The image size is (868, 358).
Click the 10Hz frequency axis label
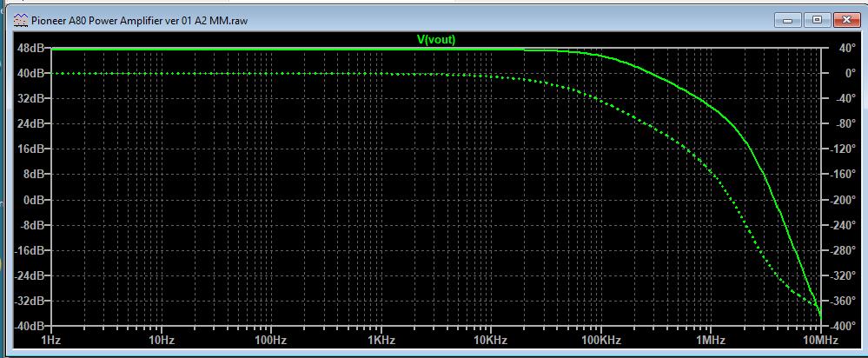tap(161, 340)
